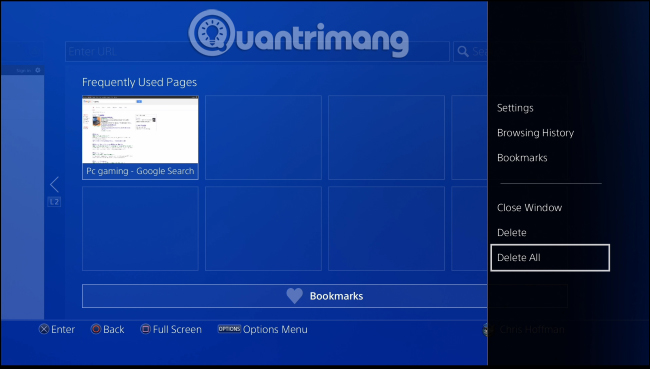Screen dimensions: 650x369
Task: Choose Close Window in the options menu
Action: pos(529,207)
